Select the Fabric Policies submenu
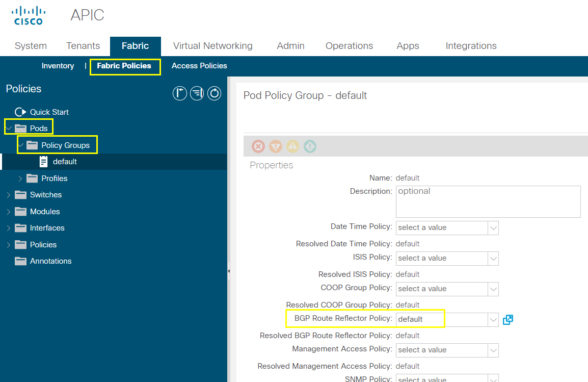Viewport: 588px width, 382px height. pyautogui.click(x=124, y=66)
